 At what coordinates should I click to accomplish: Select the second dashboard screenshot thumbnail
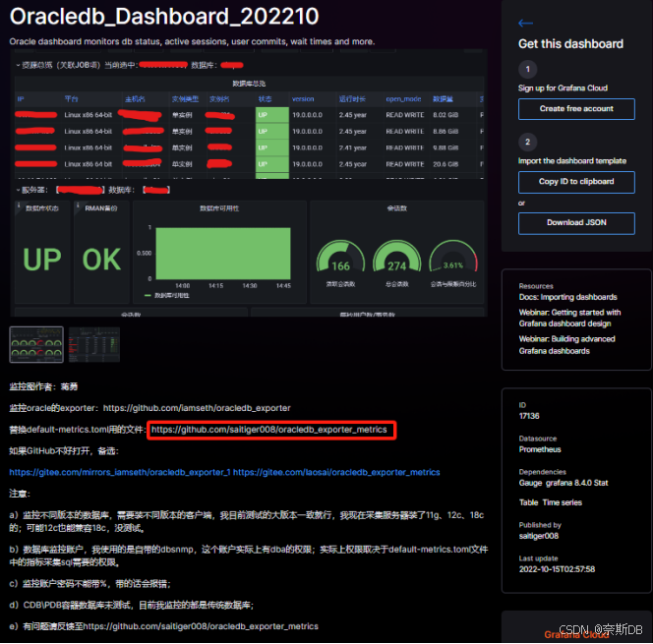pyautogui.click(x=94, y=345)
